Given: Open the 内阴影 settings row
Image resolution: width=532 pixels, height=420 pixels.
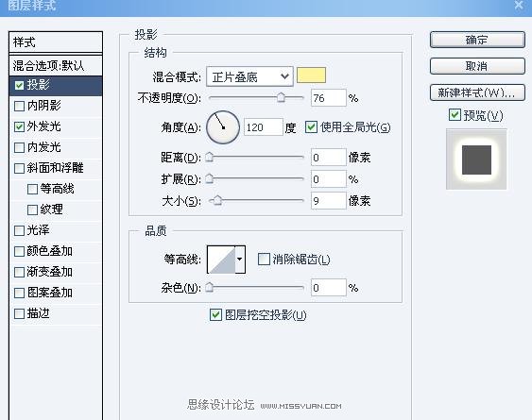Looking at the screenshot, I should point(56,106).
